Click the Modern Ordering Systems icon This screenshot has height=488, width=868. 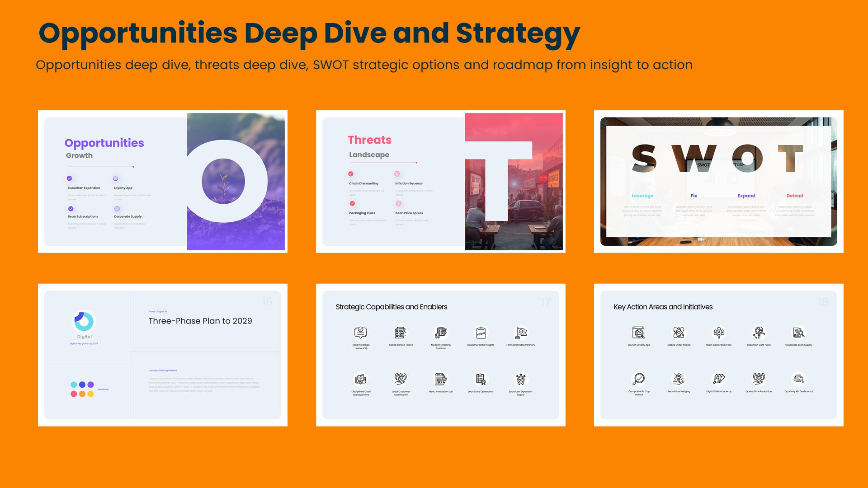(x=441, y=333)
